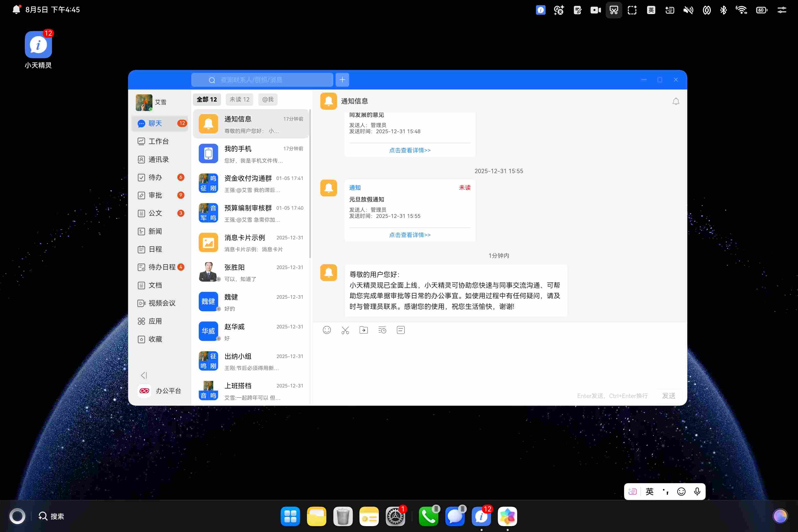Open the 聊天 section in the sidebar
Viewport: 798px width, 532px height.
[x=159, y=123]
